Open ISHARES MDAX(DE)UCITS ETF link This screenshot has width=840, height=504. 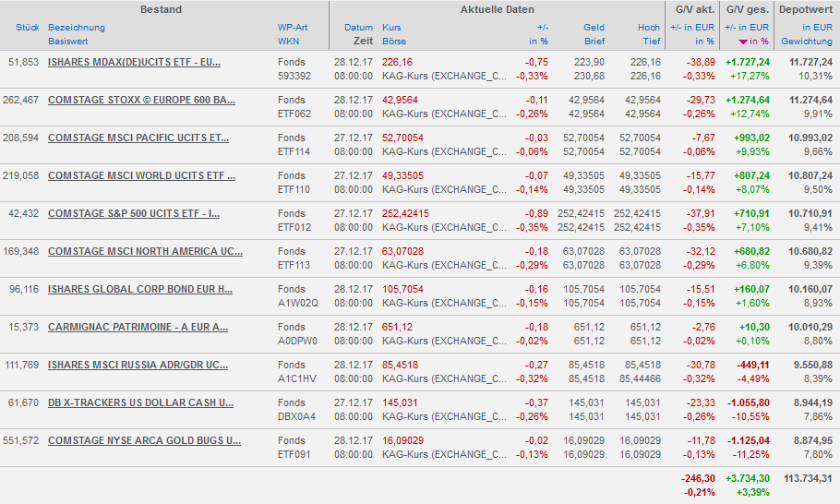(x=134, y=62)
